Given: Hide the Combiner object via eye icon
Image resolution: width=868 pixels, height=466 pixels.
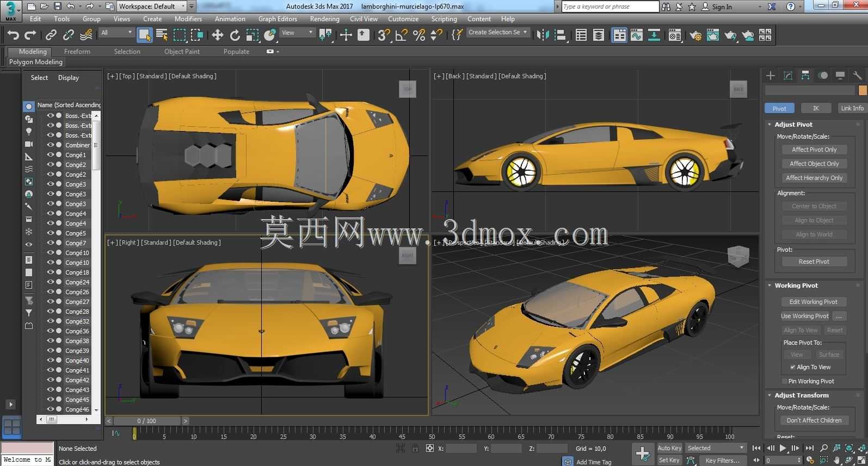Looking at the screenshot, I should [x=50, y=145].
